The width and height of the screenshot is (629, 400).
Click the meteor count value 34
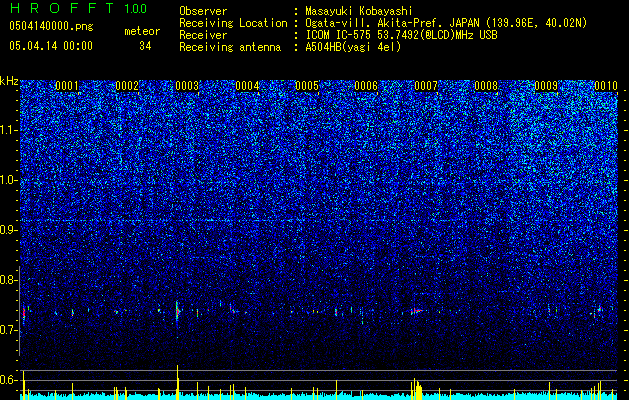(145, 46)
